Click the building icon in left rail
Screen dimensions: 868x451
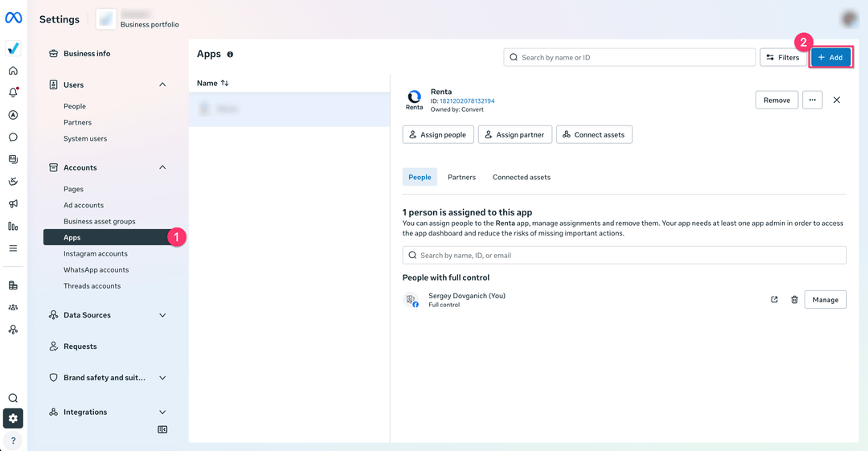click(x=14, y=285)
